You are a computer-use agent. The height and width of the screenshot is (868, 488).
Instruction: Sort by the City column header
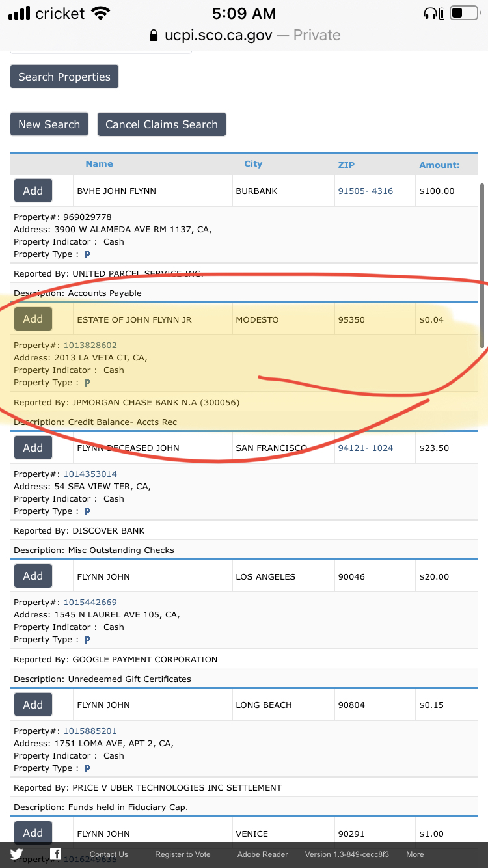coord(253,164)
